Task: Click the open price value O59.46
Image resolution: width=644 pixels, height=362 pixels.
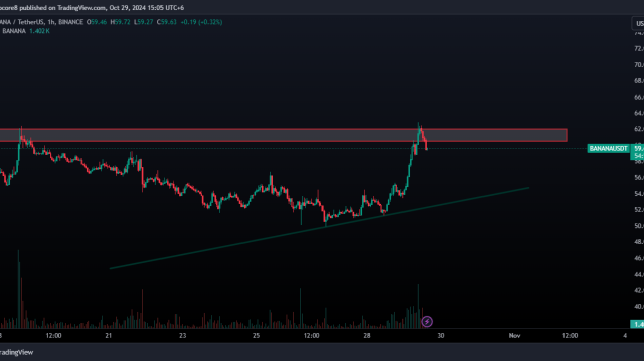Action: tap(96, 22)
